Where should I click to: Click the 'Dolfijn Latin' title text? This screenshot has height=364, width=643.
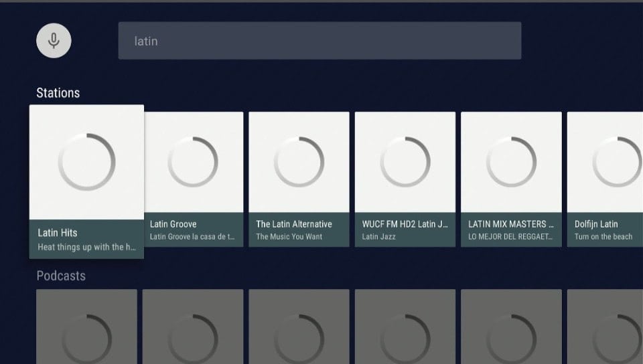pyautogui.click(x=596, y=224)
